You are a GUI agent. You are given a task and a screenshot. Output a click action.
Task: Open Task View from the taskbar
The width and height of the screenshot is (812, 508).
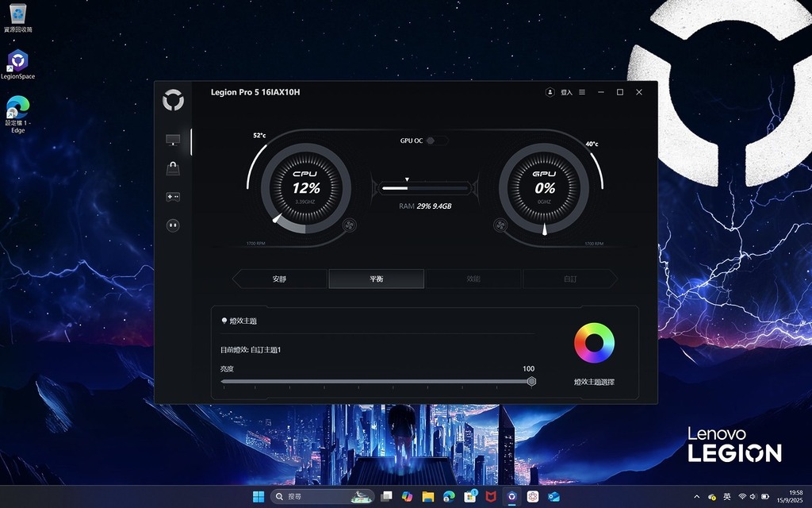tap(386, 497)
